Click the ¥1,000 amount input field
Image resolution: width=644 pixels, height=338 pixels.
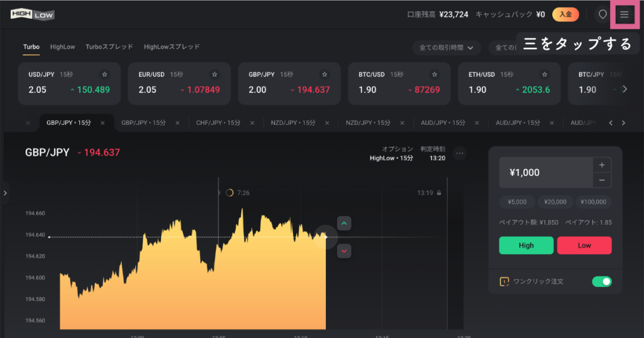(x=545, y=173)
